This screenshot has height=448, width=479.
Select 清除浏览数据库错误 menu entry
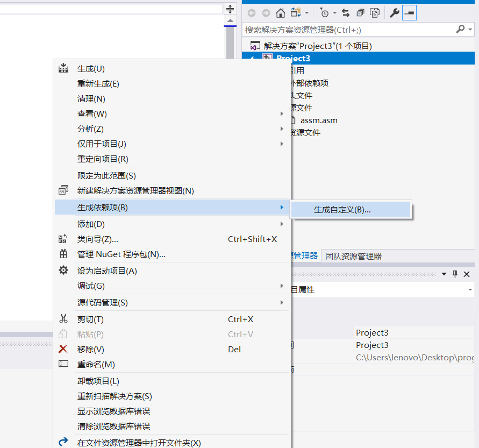tap(172, 426)
